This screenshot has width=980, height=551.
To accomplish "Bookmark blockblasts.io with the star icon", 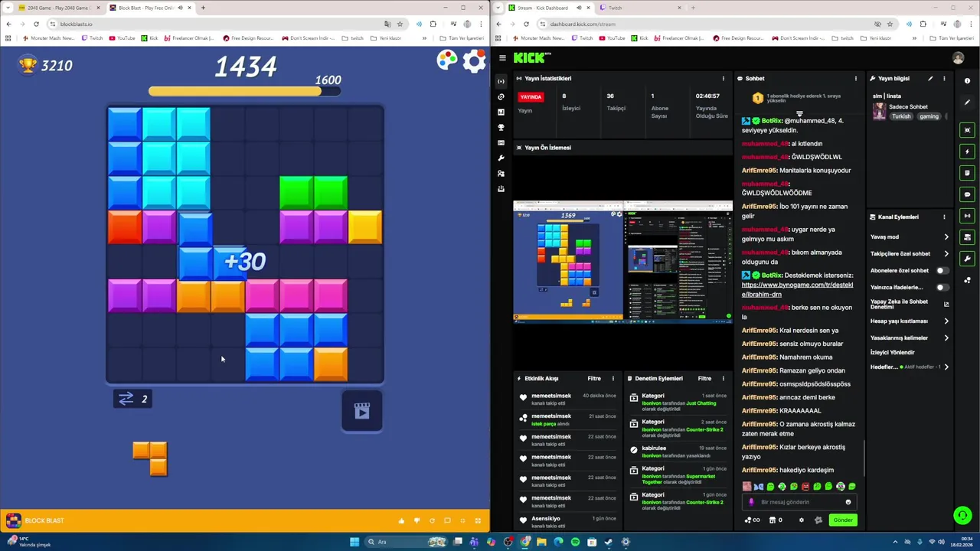I will pyautogui.click(x=400, y=24).
